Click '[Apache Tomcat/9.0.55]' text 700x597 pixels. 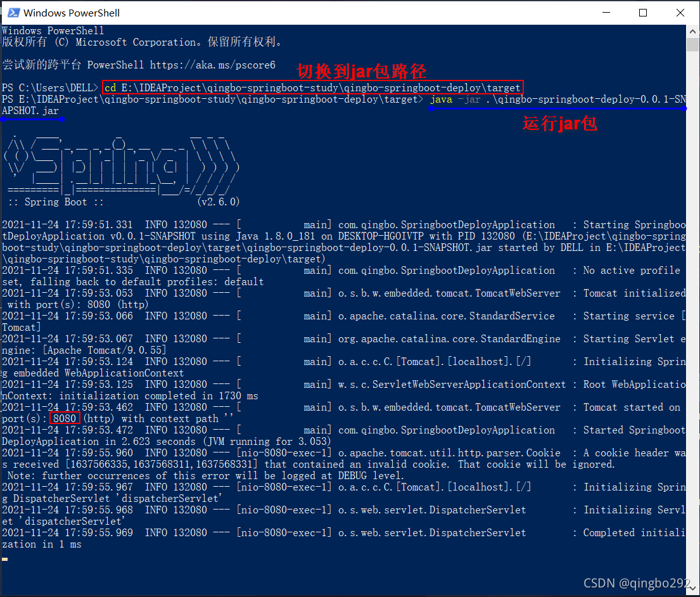[104, 350]
